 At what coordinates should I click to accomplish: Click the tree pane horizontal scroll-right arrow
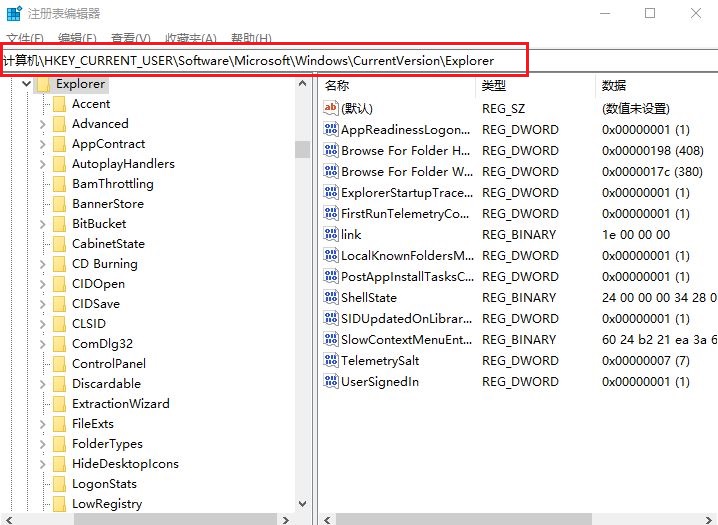point(286,520)
